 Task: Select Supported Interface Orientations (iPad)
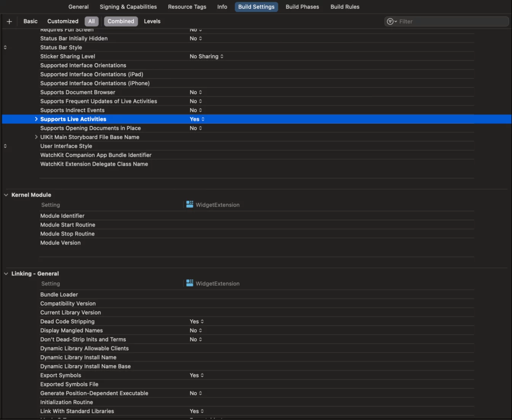click(x=92, y=74)
